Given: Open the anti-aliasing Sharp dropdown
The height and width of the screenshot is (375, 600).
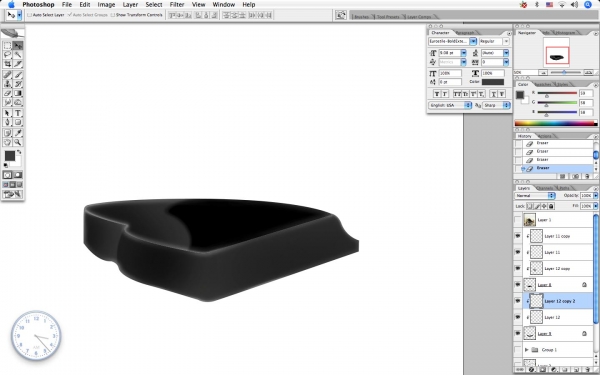Looking at the screenshot, I should 497,105.
